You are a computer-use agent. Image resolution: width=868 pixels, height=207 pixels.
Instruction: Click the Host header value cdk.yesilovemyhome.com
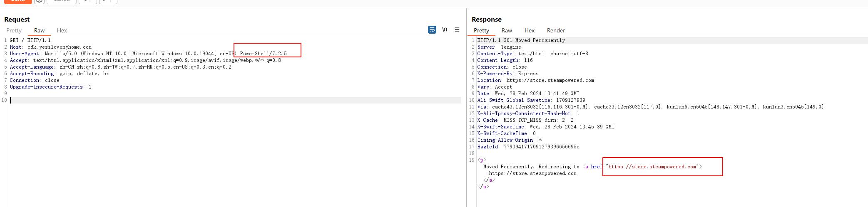tap(60, 47)
